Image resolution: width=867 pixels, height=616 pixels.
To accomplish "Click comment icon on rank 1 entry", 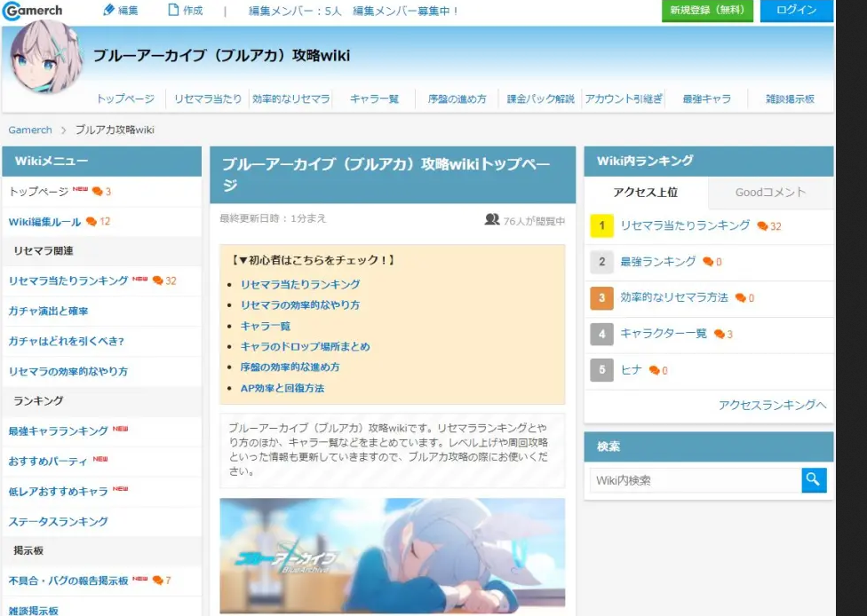I will pos(762,226).
